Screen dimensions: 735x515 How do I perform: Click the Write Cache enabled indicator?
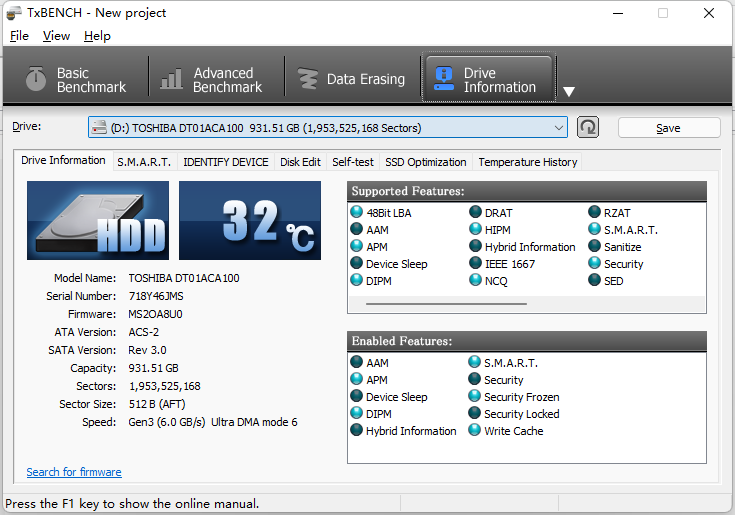click(476, 431)
